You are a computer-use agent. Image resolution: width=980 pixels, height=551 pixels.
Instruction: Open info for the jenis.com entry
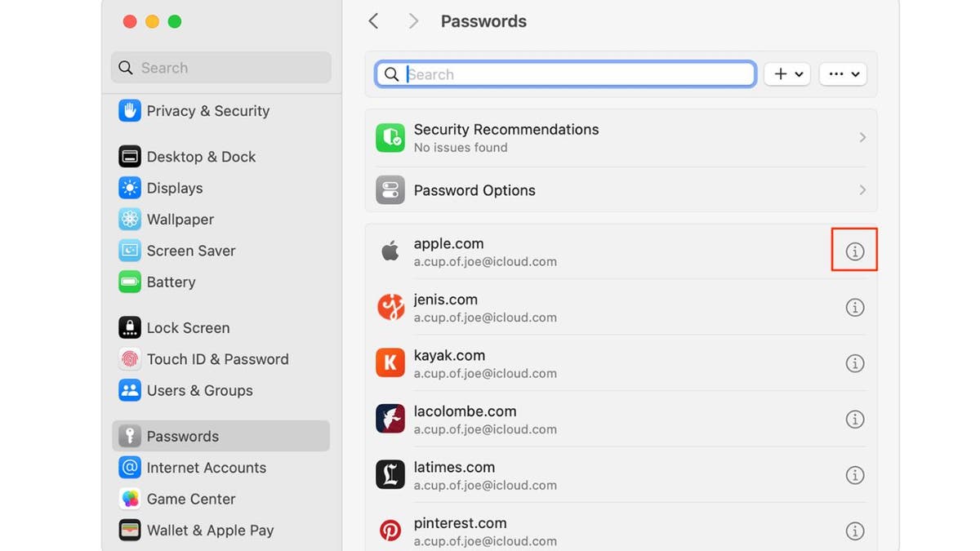854,308
